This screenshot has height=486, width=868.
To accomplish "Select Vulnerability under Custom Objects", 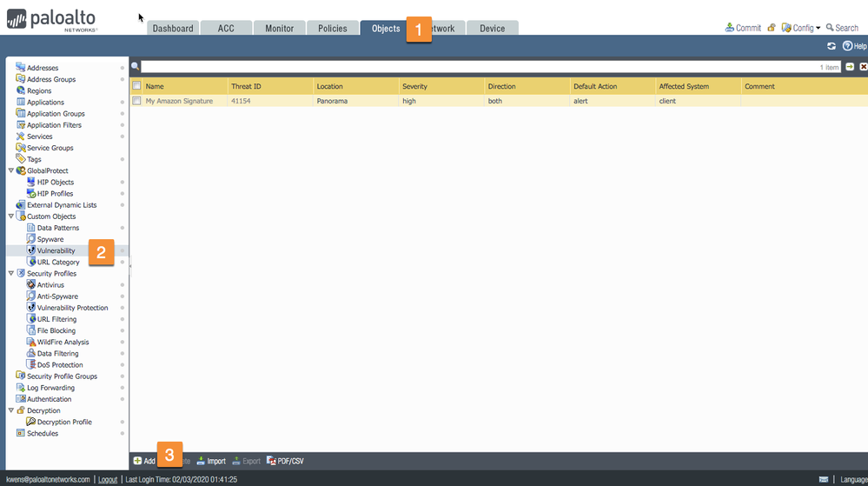I will (x=56, y=250).
